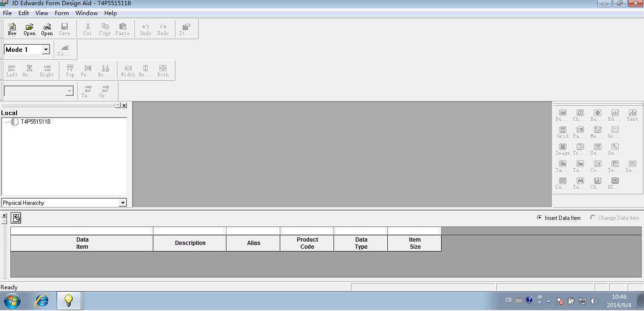Show hidden system tray icons
This screenshot has height=311, width=644.
click(548, 301)
